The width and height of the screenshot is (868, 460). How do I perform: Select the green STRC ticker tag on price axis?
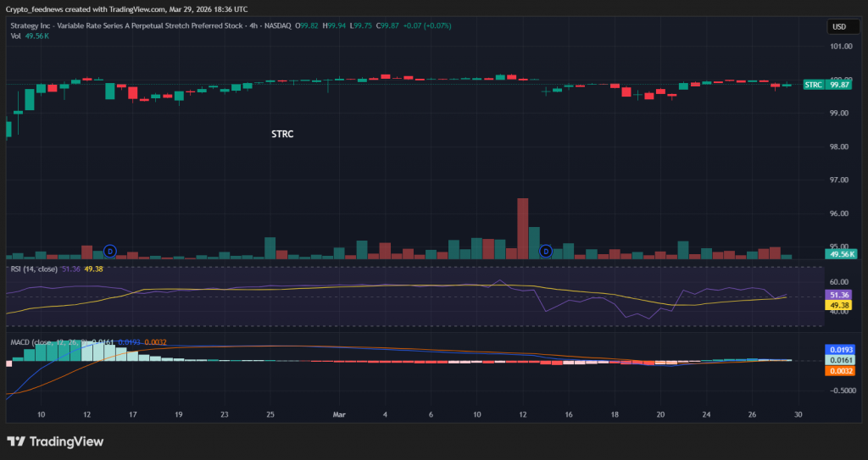coord(813,85)
